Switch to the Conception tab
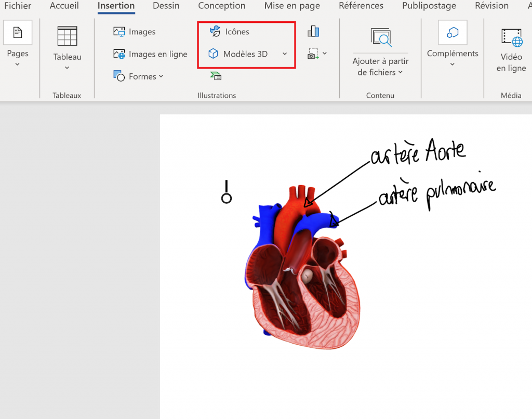The height and width of the screenshot is (419, 532). [x=221, y=6]
